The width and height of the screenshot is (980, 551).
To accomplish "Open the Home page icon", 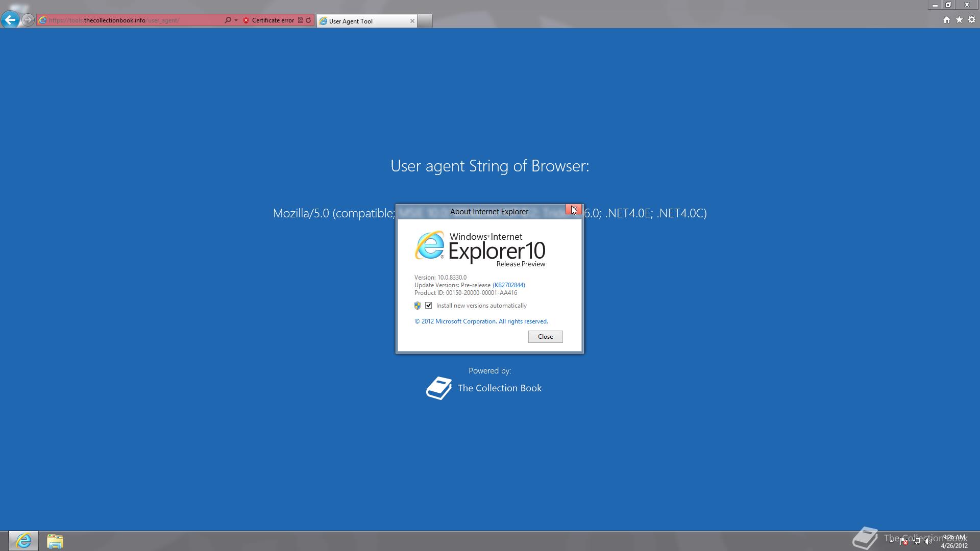I will click(946, 20).
